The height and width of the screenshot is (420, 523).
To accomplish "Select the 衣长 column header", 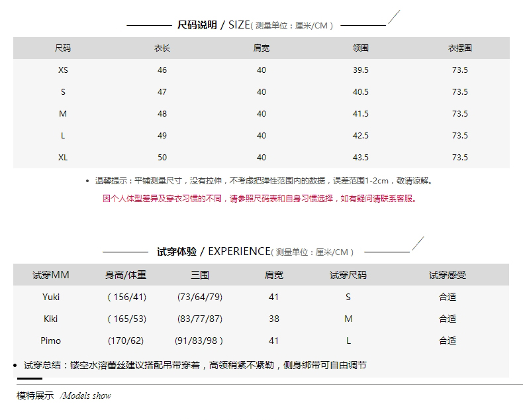I will coord(162,48).
